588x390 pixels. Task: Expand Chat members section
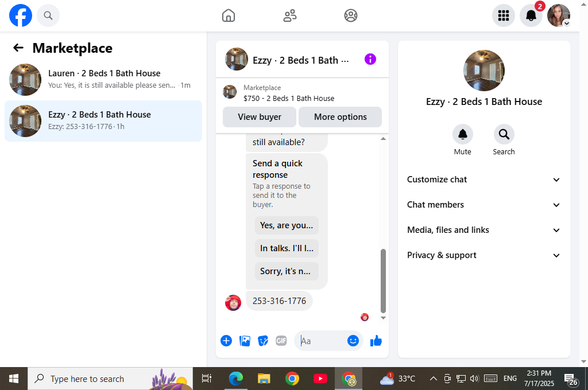pyautogui.click(x=483, y=205)
